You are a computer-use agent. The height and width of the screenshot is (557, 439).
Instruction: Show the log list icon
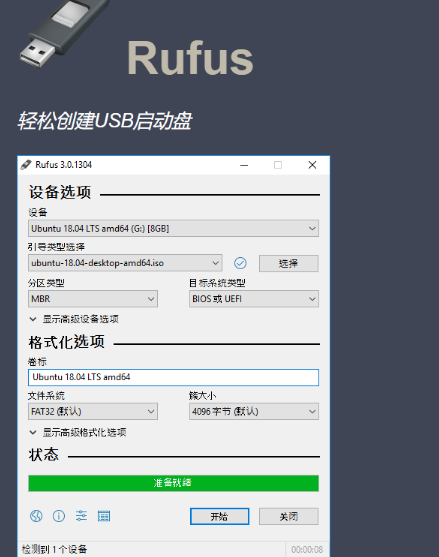pyautogui.click(x=104, y=516)
